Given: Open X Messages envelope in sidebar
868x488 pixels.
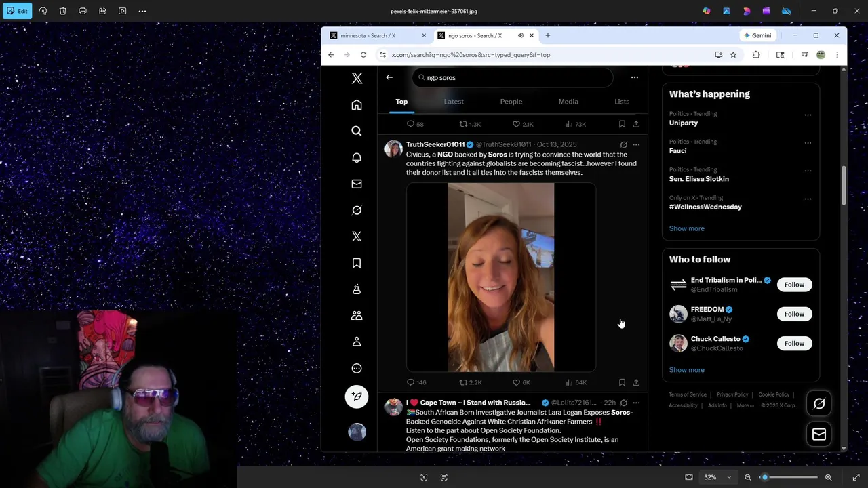Looking at the screenshot, I should pyautogui.click(x=357, y=184).
